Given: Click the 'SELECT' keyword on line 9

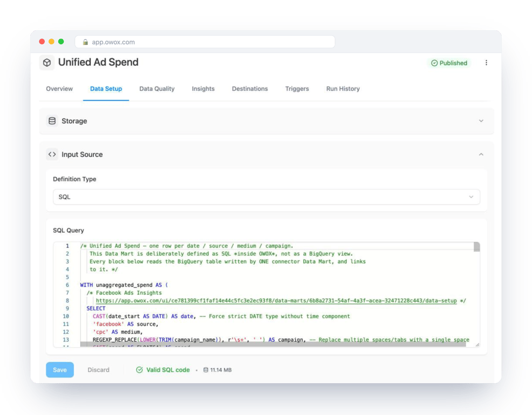Looking at the screenshot, I should 96,309.
